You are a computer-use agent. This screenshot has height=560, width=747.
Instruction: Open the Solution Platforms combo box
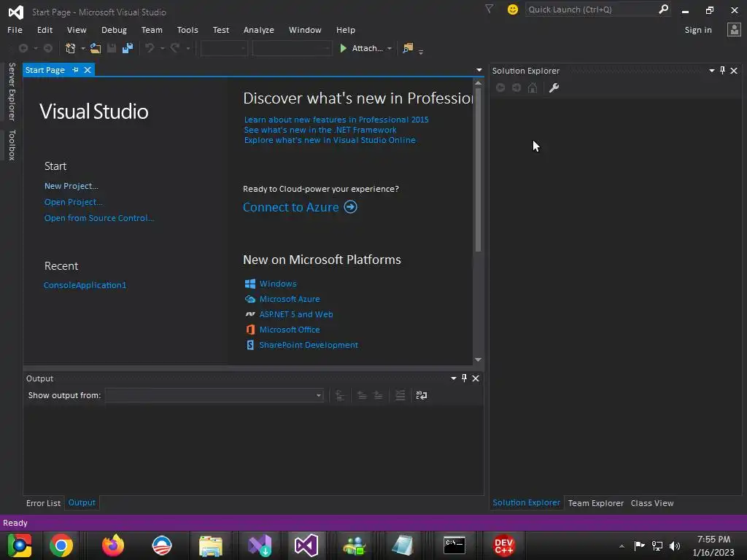point(292,48)
